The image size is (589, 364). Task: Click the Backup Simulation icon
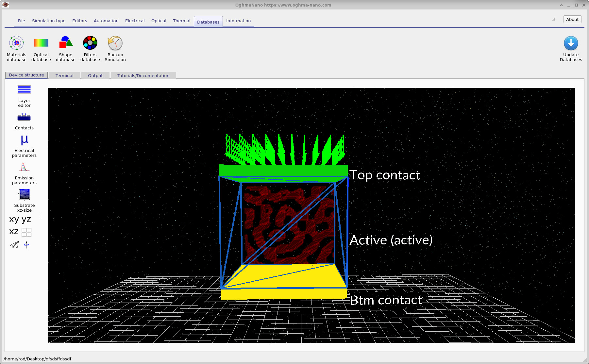click(x=115, y=48)
